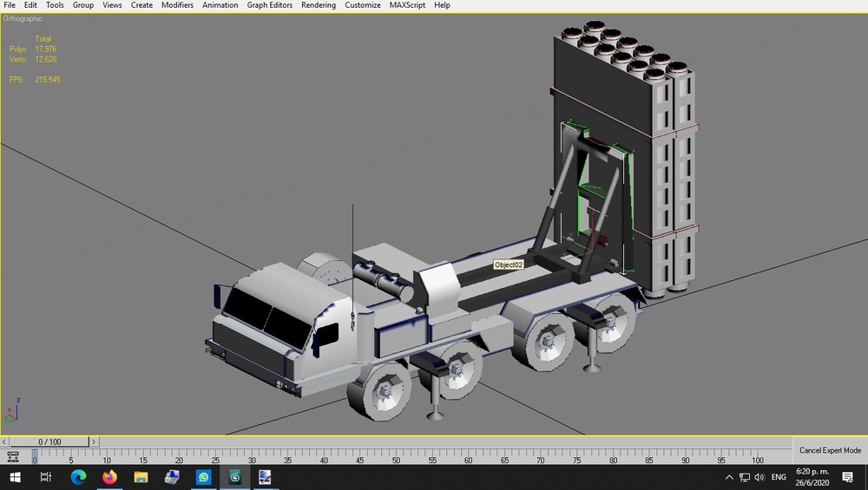The width and height of the screenshot is (868, 490).
Task: Click the Orthographic viewport label
Action: click(x=23, y=19)
